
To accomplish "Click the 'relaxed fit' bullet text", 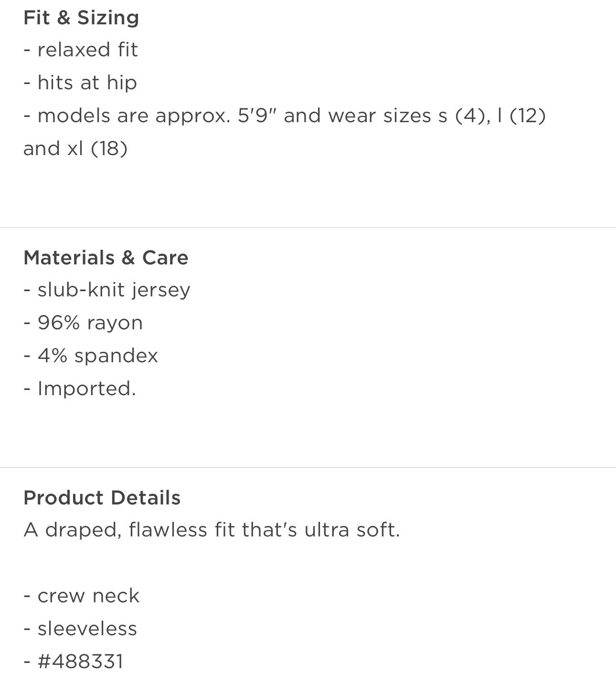I will tap(87, 50).
